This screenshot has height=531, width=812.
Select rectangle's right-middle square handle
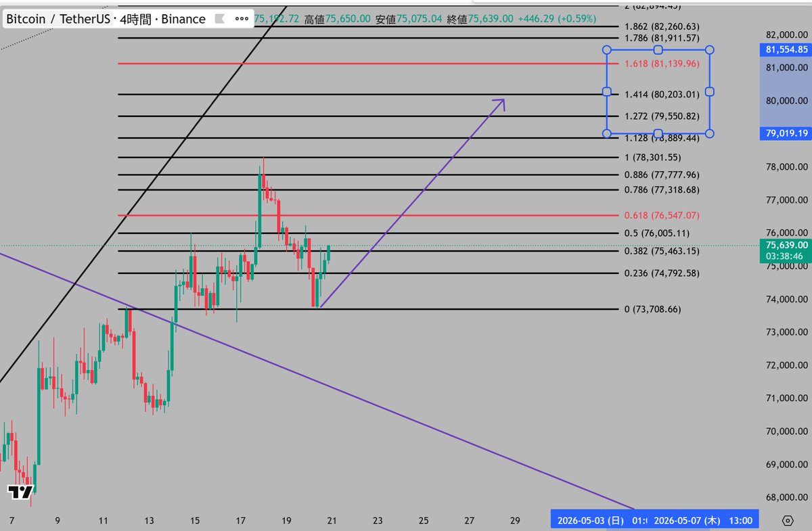pyautogui.click(x=710, y=91)
